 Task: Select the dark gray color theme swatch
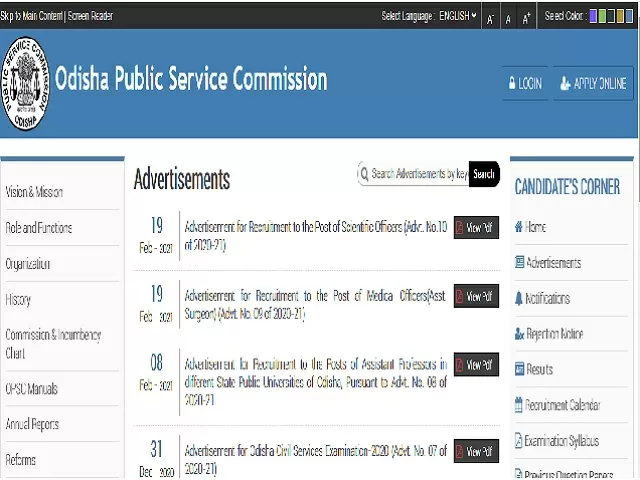(611, 16)
